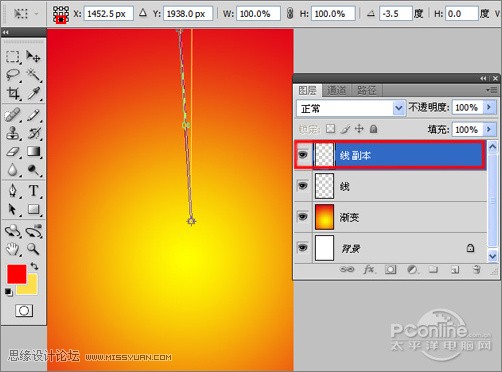This screenshot has width=502, height=372.
Task: Toggle the maintain aspect ratio link
Action: pyautogui.click(x=290, y=14)
